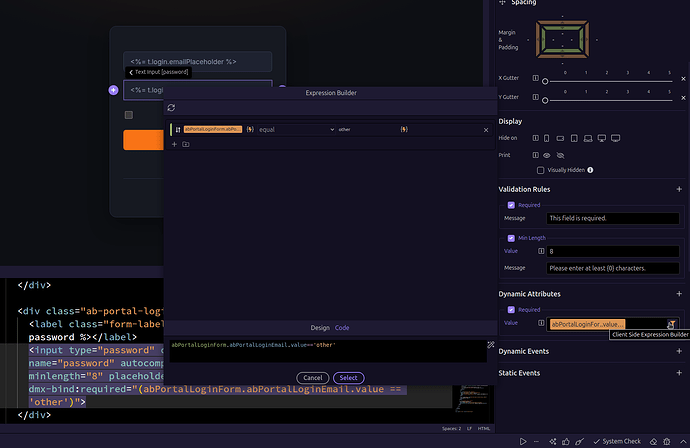Edit the 'Please enter at least' message
Screen dimensions: 690x448
[613, 268]
